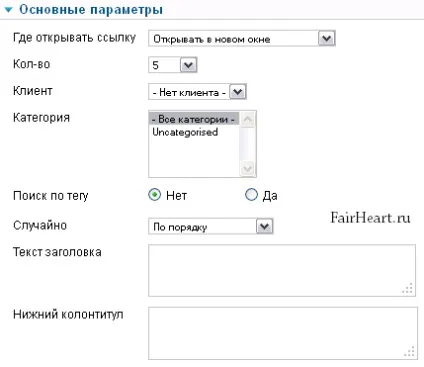This screenshot has height=367, width=424.
Task: Click the Текст заголовка textarea resize grip
Action: pos(408,289)
